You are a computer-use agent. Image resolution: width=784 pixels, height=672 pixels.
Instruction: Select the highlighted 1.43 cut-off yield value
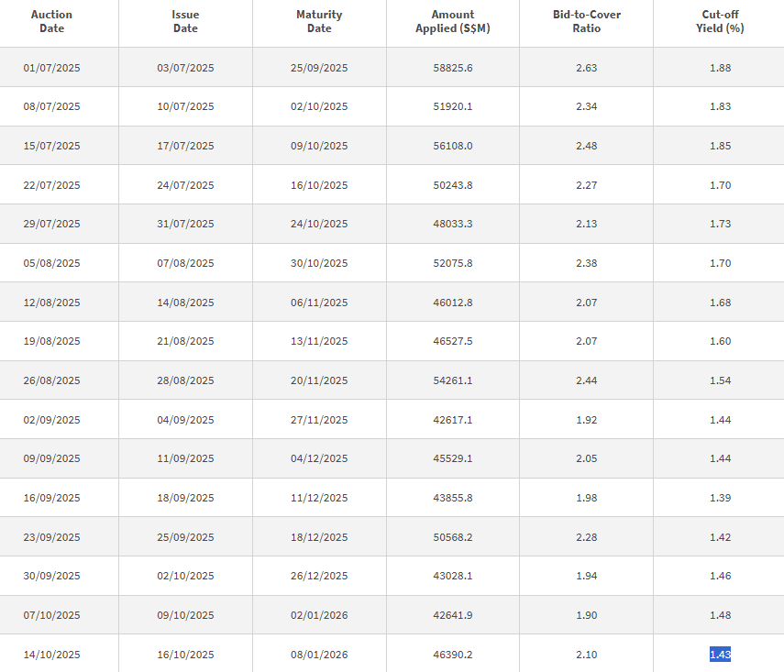(720, 655)
